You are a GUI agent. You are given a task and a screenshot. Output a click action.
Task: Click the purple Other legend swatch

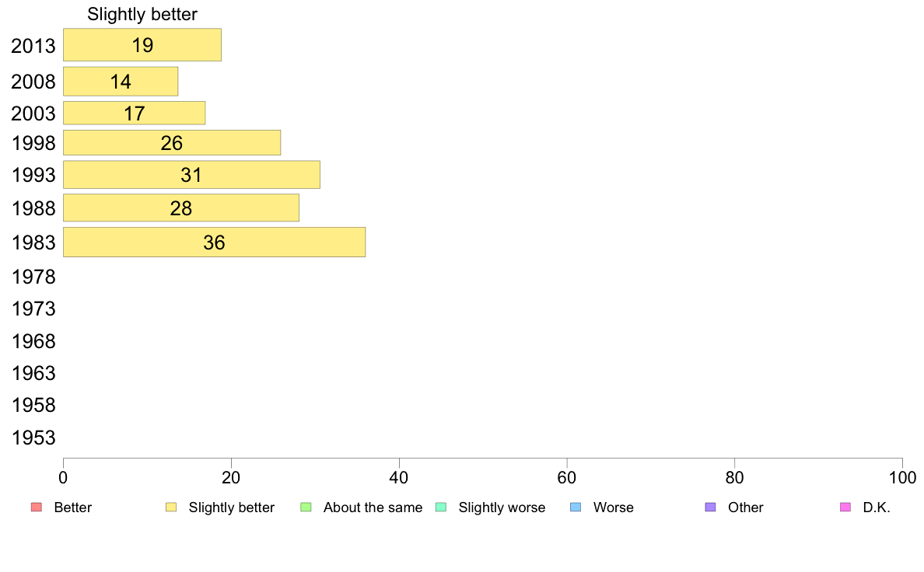(711, 507)
